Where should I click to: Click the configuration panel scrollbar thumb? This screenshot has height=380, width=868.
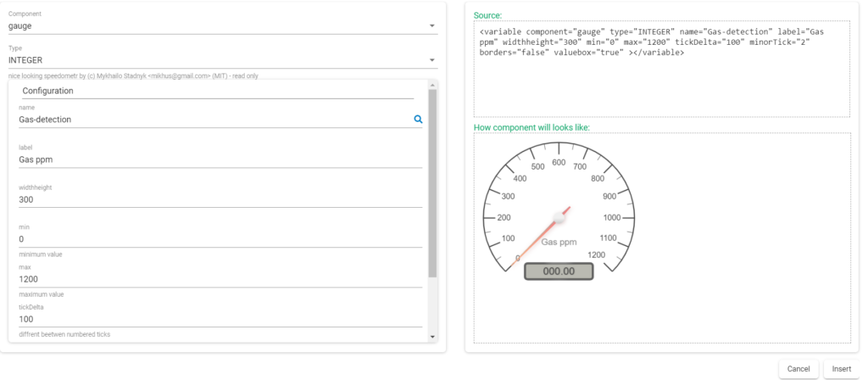(432, 182)
